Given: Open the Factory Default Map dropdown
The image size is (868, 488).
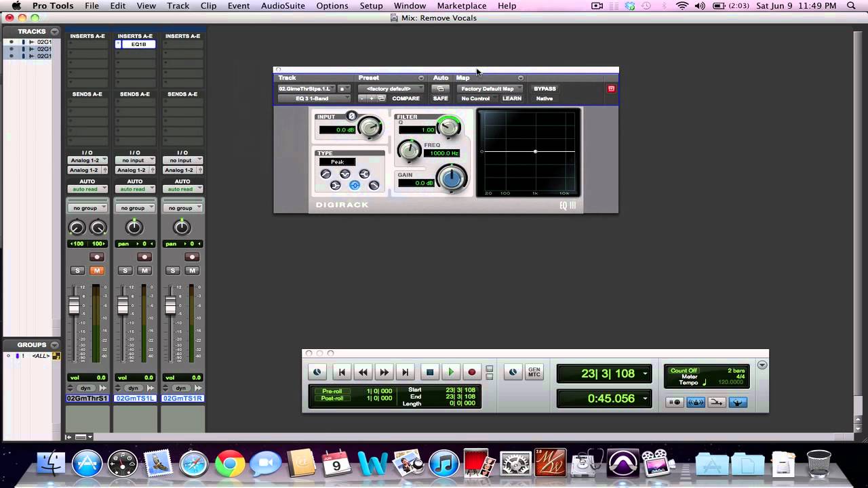Looking at the screenshot, I should (490, 89).
